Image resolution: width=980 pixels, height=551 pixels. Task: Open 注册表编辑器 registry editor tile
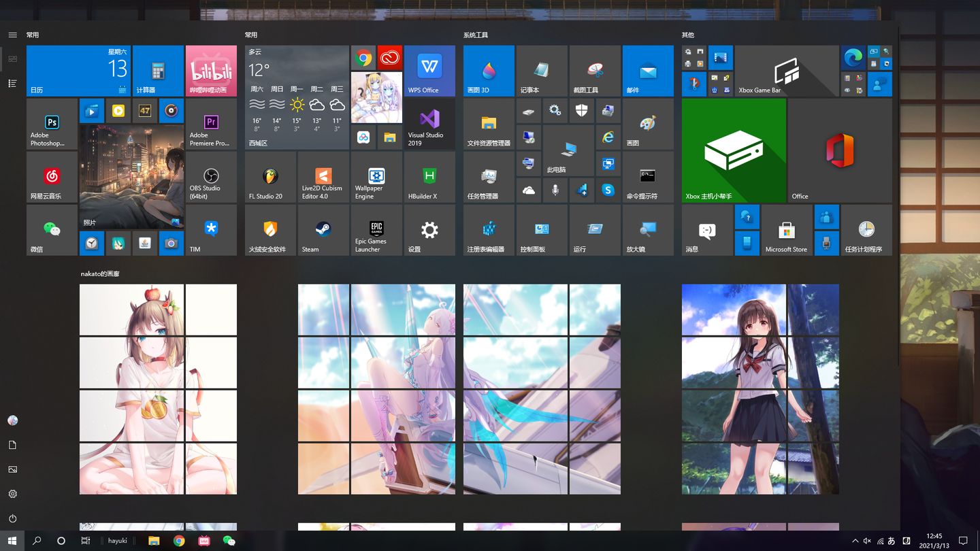pyautogui.click(x=489, y=230)
